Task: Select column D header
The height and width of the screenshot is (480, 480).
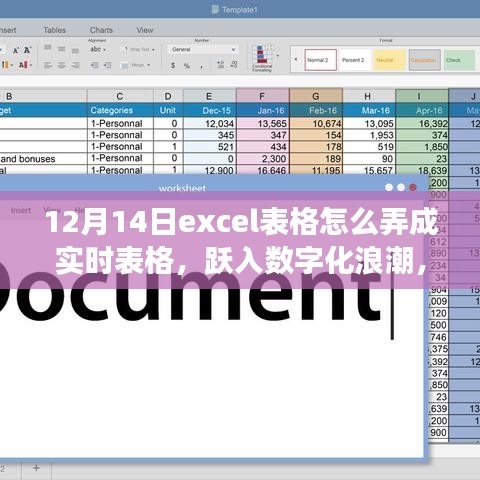Action: click(168, 96)
